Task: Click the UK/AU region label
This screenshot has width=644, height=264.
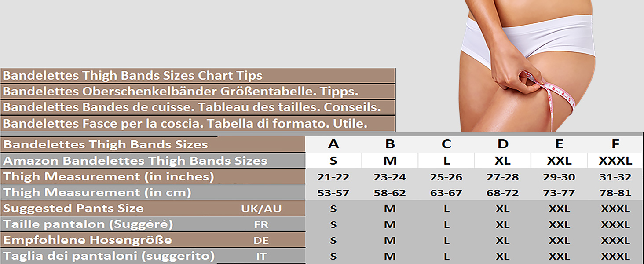Action: coord(261,209)
